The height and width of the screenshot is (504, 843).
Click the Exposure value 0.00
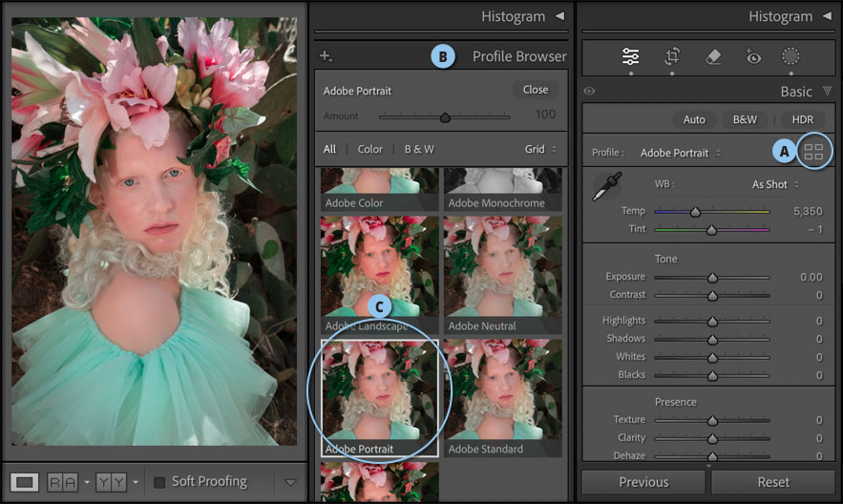811,277
